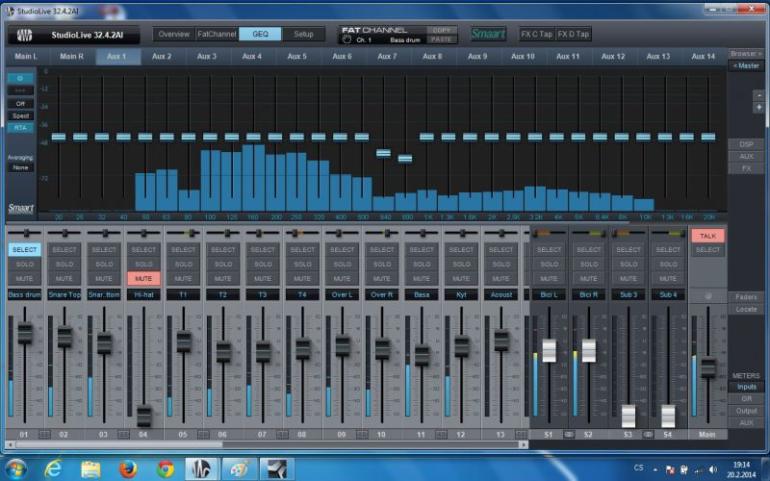Click mixer scrollbar right arrow
Image resolution: width=770 pixels, height=481 pixels.
pyautogui.click(x=523, y=445)
